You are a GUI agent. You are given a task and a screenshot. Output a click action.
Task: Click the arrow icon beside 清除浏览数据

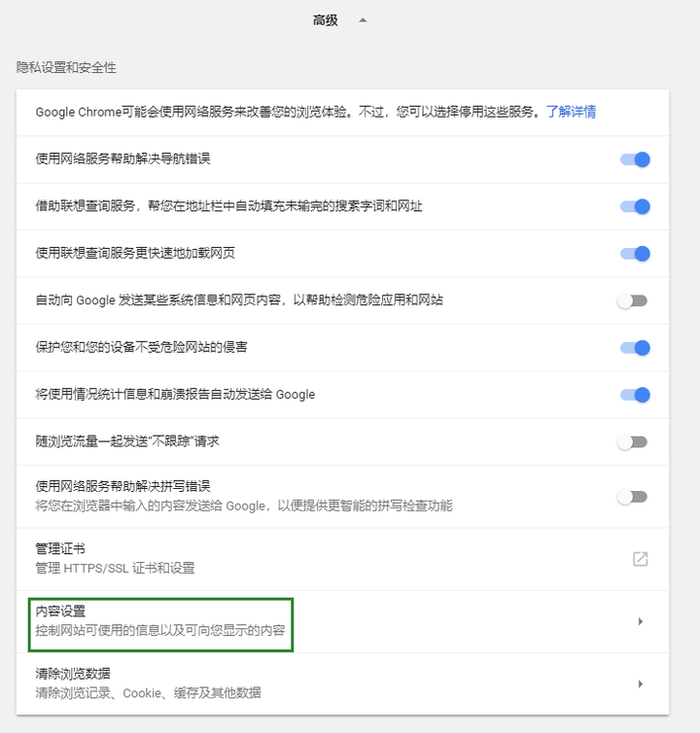pyautogui.click(x=640, y=684)
